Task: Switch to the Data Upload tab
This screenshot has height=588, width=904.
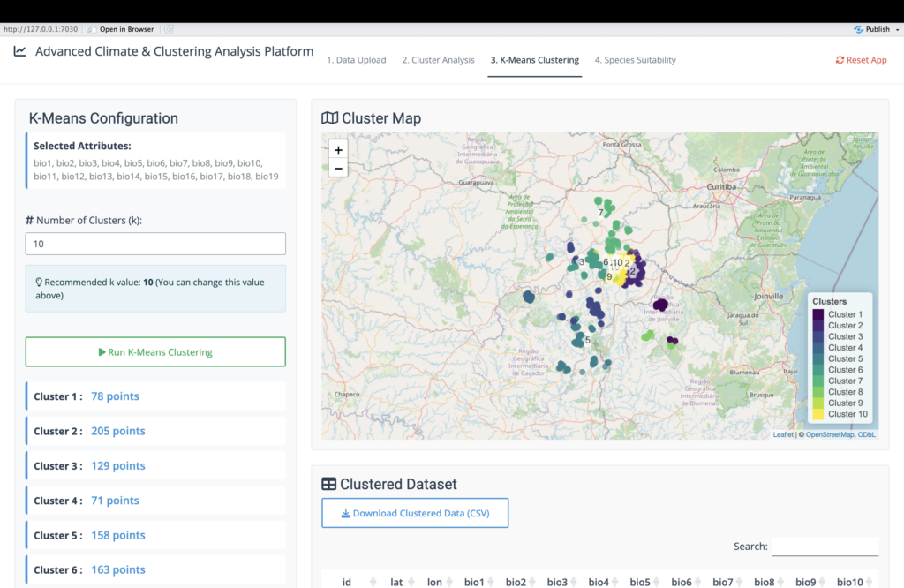Action: click(x=356, y=60)
